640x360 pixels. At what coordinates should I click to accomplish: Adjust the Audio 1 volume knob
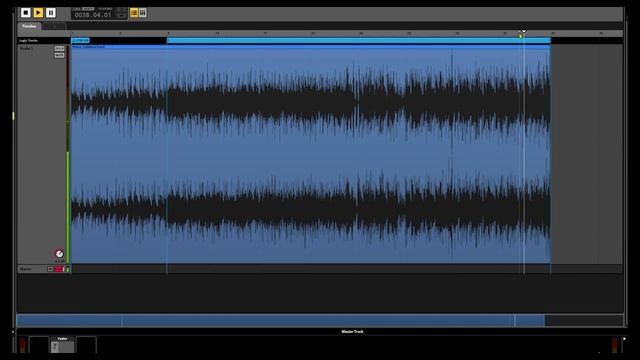pyautogui.click(x=59, y=254)
